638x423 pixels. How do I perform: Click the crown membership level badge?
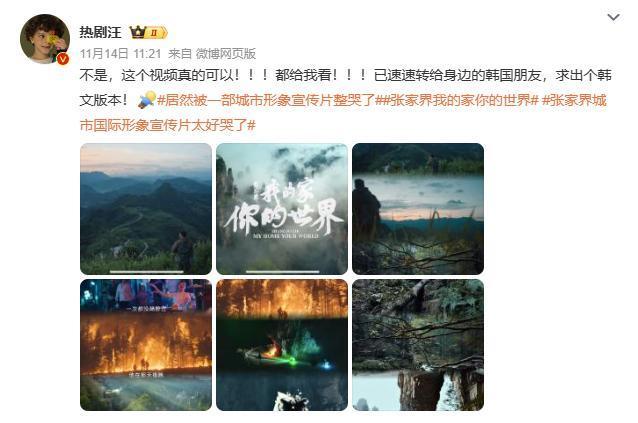tap(148, 32)
